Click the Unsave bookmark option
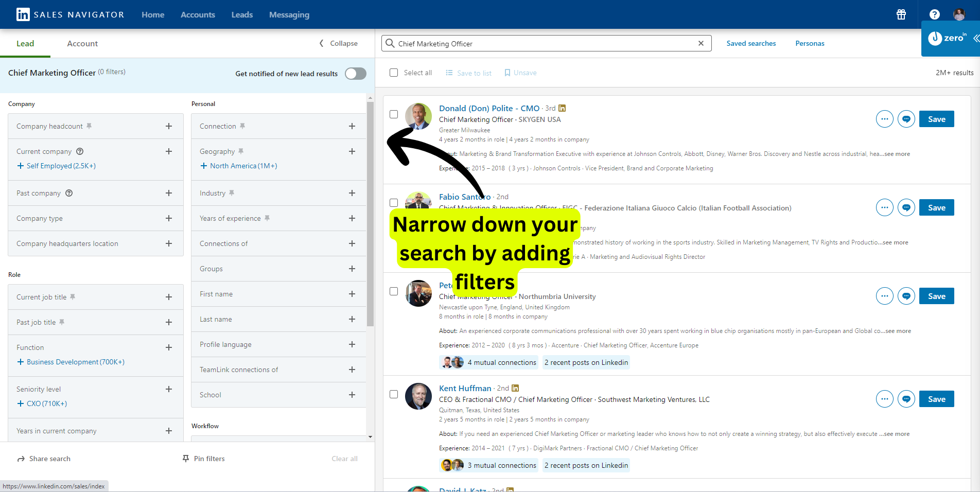The height and width of the screenshot is (492, 980). pos(520,73)
